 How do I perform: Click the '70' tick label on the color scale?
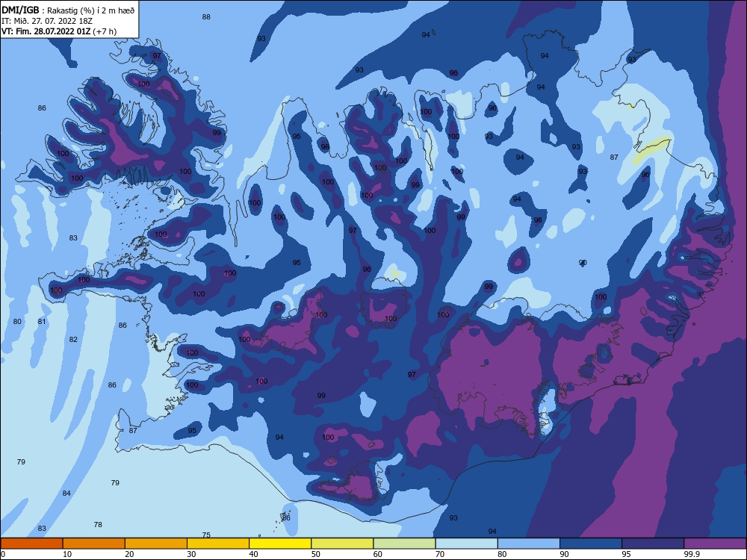(x=440, y=554)
